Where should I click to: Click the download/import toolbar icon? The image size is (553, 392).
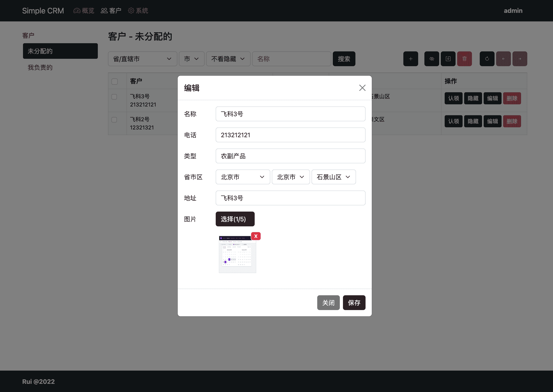(x=448, y=59)
